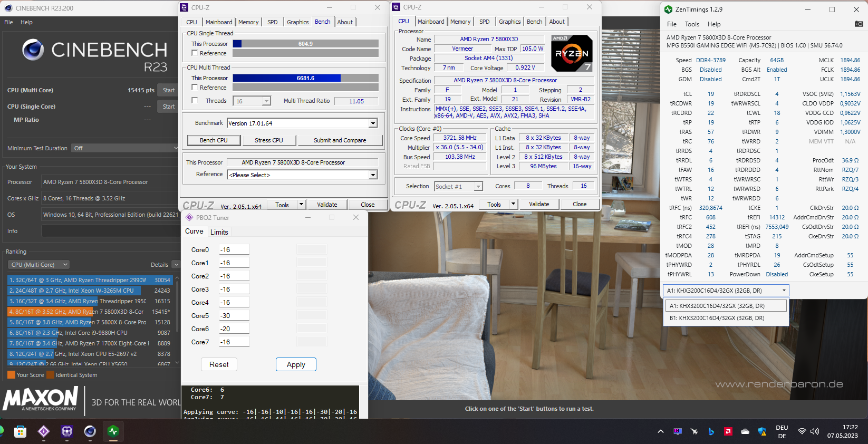Image resolution: width=868 pixels, height=444 pixels.
Task: Open Windows Security shield tray icon
Action: click(762, 431)
